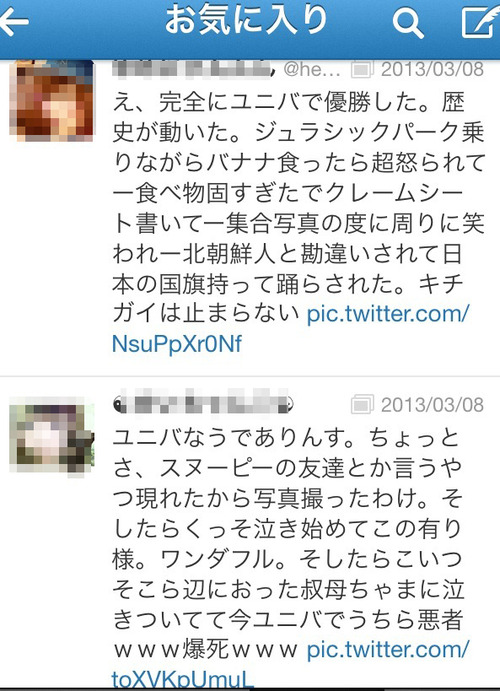Tap the back arrow in header
Screen dimensions: 500x691
pos(14,22)
